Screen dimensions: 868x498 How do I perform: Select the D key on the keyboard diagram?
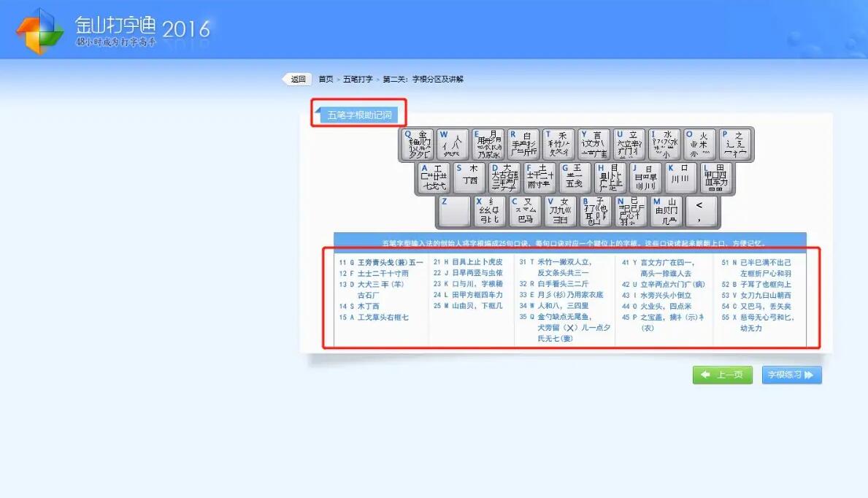505,178
